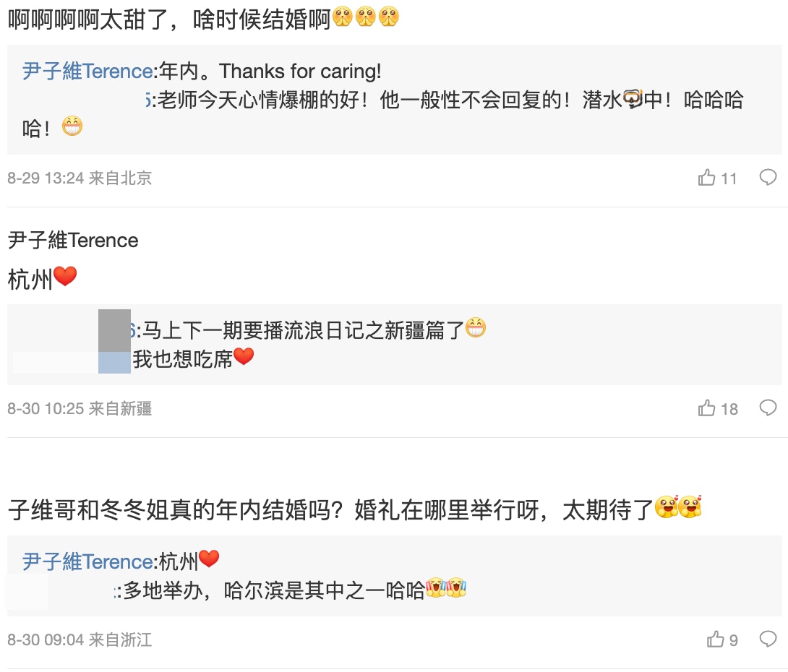
Task: Click the timestamp 8-30 09:04 来自浙江
Action: point(80,640)
